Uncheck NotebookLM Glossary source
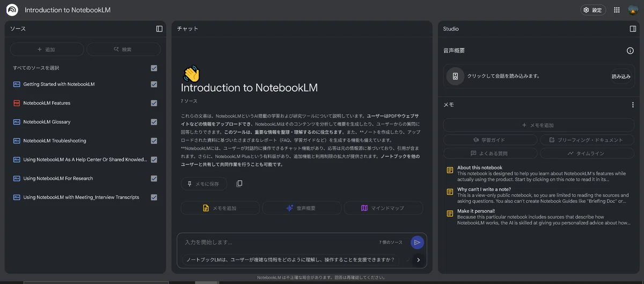Screen dimensions: 644x284 (154, 122)
